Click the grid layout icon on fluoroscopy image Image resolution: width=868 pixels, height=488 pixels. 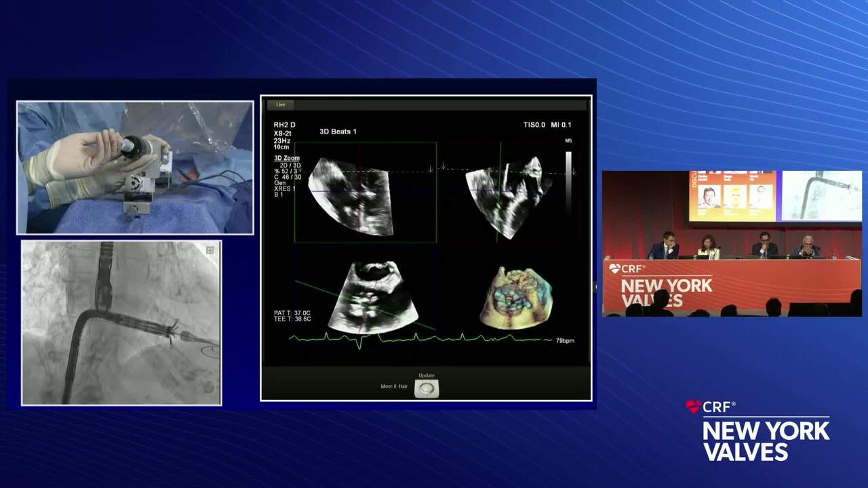pyautogui.click(x=210, y=251)
